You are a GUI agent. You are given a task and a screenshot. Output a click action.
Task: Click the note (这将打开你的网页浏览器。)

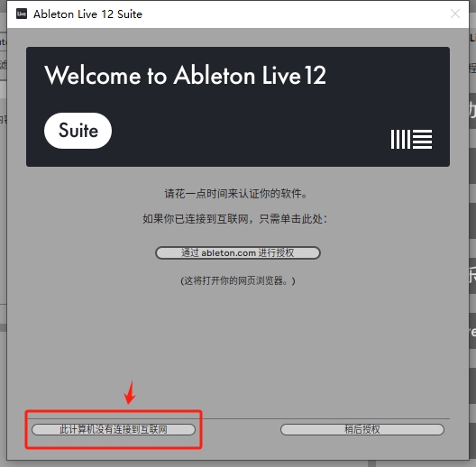click(x=238, y=280)
